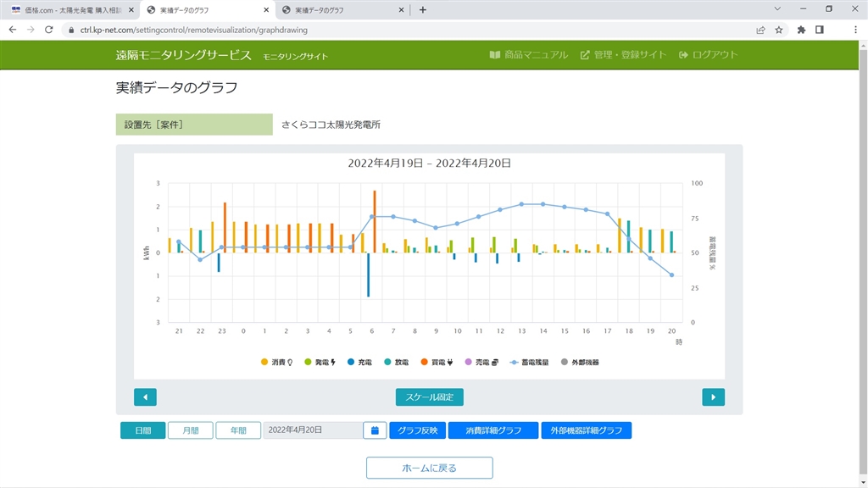Click the browser forward arrow
Image resolution: width=868 pixels, height=488 pixels.
point(31,30)
